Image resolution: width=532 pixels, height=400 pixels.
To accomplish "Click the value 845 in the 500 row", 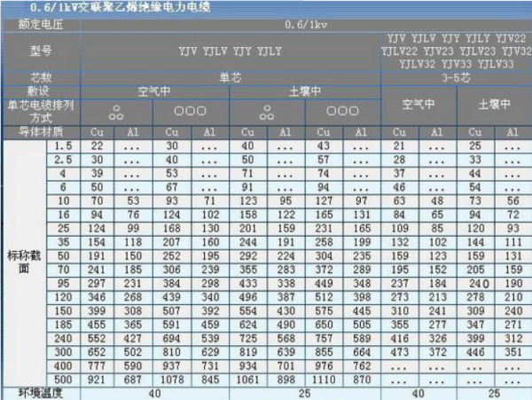I will [x=210, y=380].
